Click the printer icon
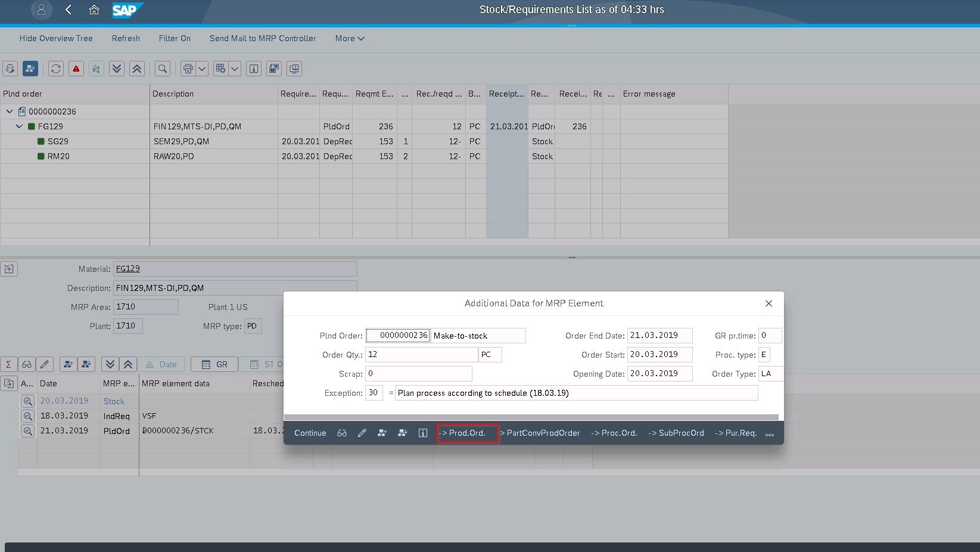The width and height of the screenshot is (980, 552). (188, 69)
